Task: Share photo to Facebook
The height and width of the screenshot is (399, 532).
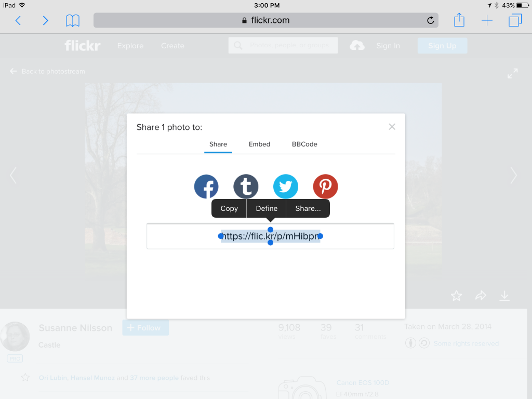Action: click(206, 187)
